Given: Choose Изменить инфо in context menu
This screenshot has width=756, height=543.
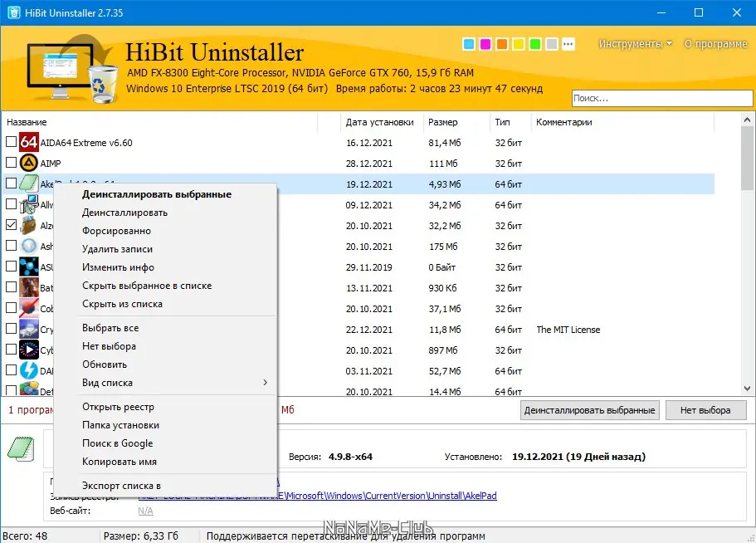Looking at the screenshot, I should coord(165,267).
